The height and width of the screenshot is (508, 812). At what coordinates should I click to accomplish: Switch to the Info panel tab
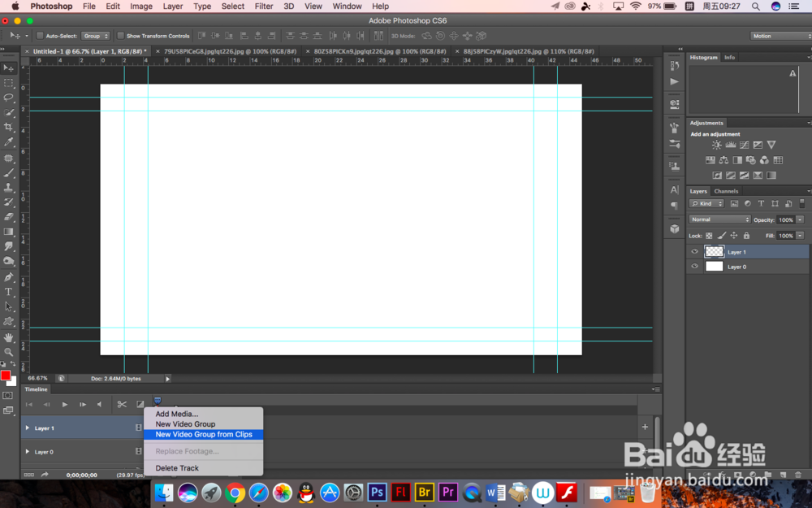coord(730,58)
